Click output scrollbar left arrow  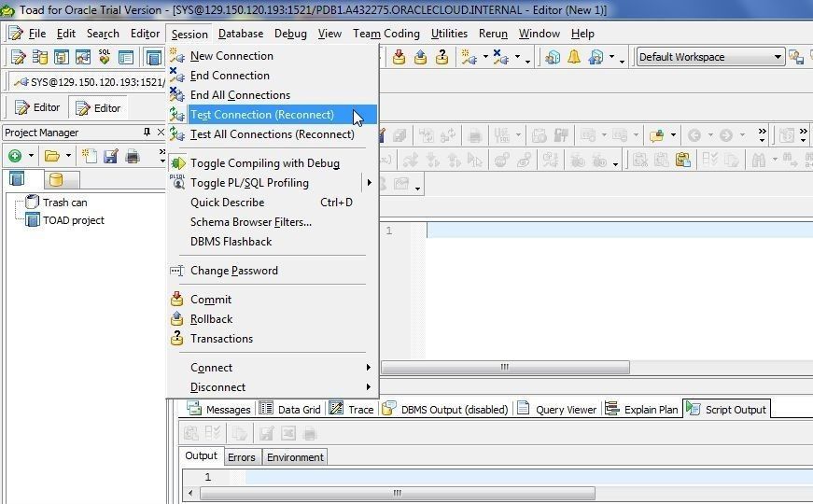point(190,493)
